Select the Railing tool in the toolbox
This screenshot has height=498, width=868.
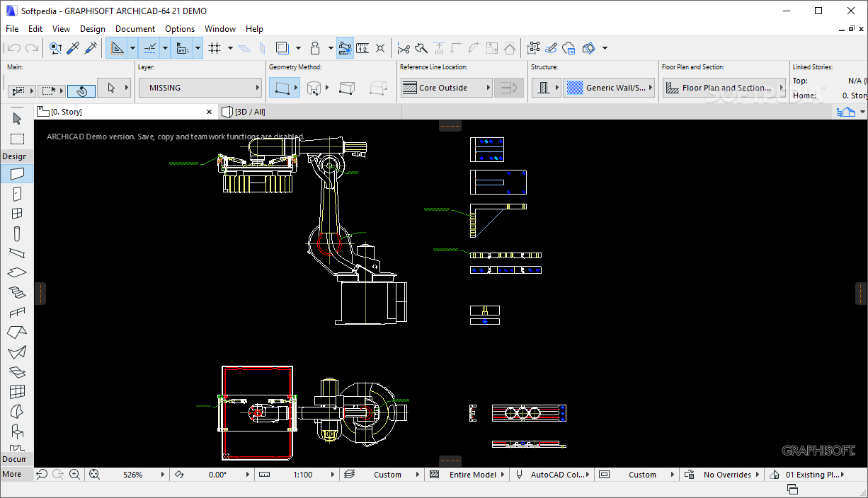[18, 312]
